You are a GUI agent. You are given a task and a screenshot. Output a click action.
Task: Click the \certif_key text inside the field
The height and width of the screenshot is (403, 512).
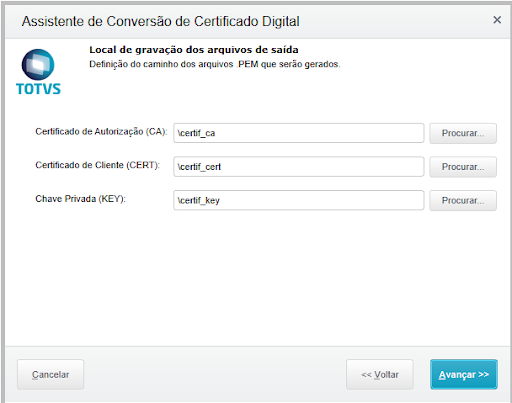point(199,200)
